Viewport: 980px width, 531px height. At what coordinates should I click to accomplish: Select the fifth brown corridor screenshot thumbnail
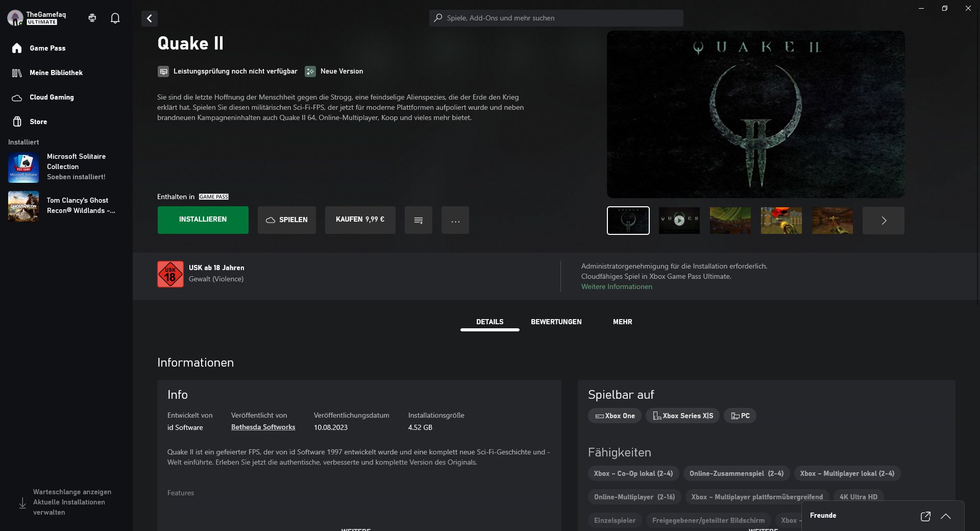(832, 221)
